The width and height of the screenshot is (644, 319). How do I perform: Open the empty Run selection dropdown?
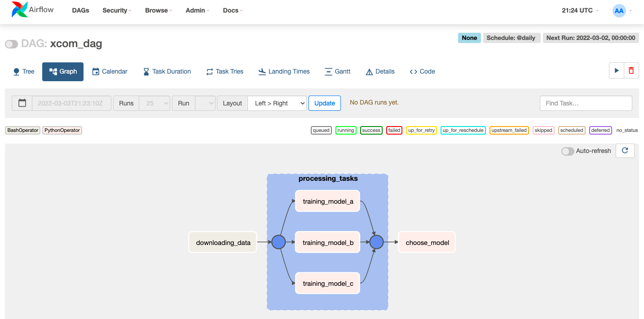[x=205, y=103]
